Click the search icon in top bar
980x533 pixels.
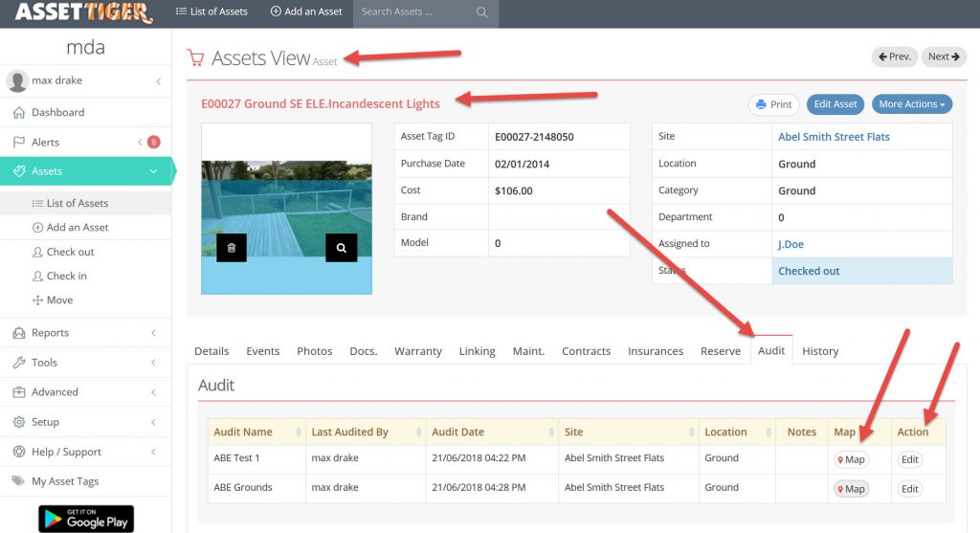click(x=481, y=12)
